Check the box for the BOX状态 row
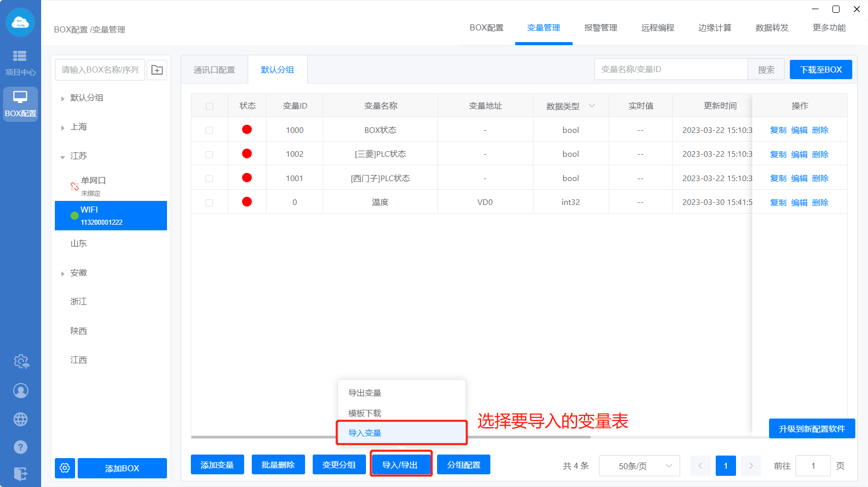 click(x=209, y=130)
